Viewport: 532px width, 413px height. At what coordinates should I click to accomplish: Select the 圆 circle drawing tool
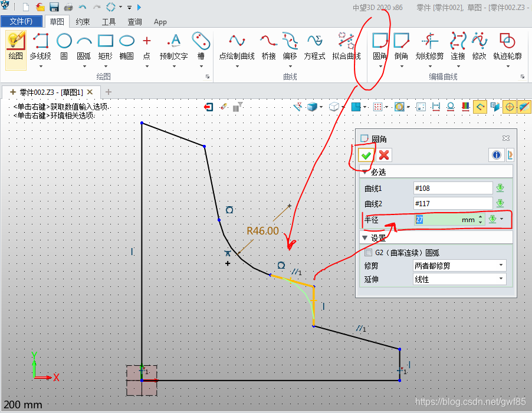click(64, 47)
